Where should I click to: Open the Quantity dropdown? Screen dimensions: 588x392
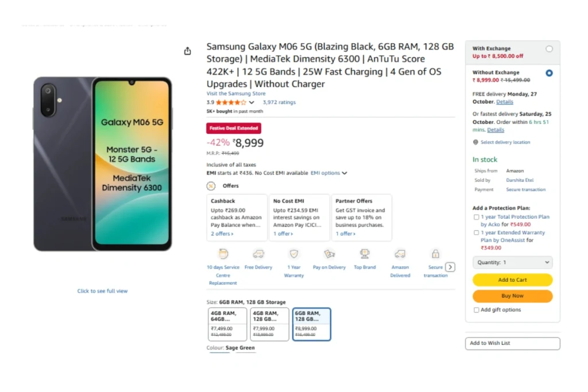pos(512,262)
